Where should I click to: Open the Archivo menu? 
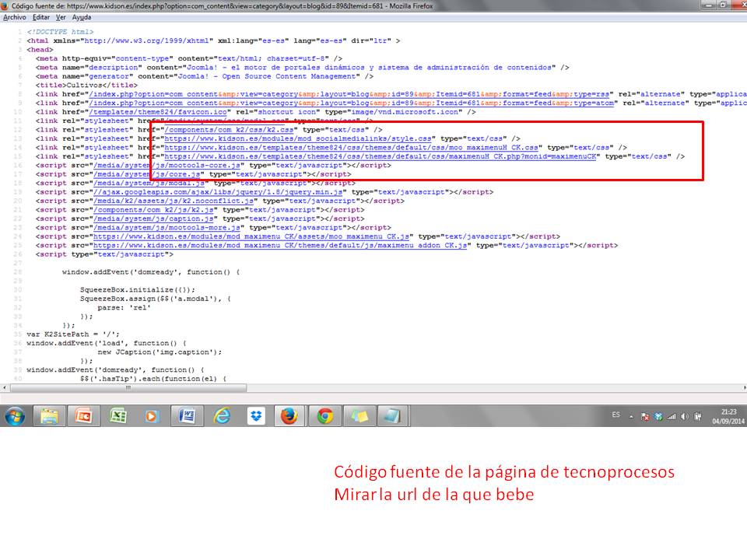pyautogui.click(x=14, y=17)
